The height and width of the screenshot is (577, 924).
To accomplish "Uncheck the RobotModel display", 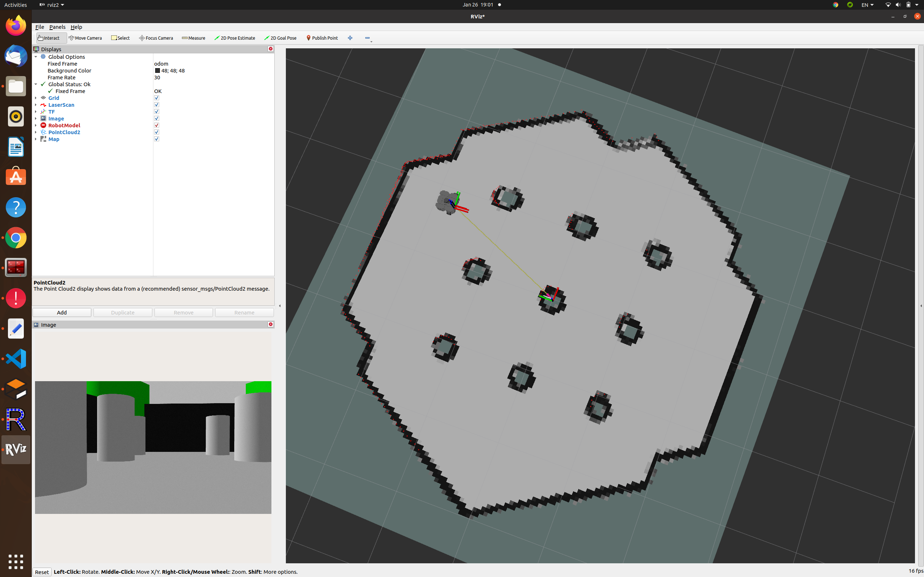I will (x=157, y=125).
